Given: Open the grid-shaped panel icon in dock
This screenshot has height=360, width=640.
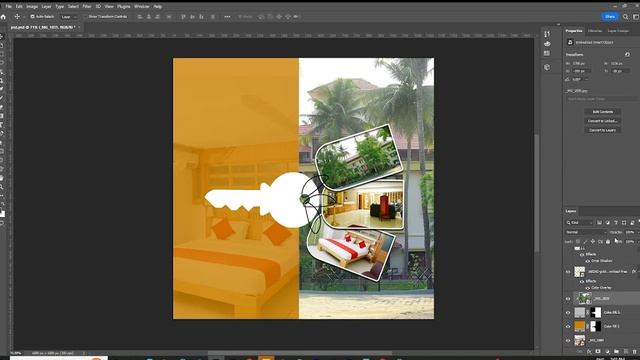Looking at the screenshot, I should click(547, 53).
